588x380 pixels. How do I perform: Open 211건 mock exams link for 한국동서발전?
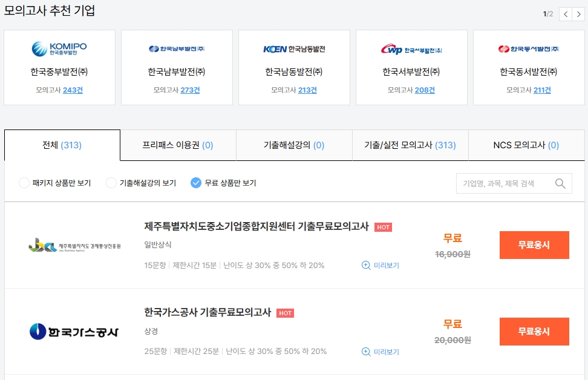coord(542,90)
